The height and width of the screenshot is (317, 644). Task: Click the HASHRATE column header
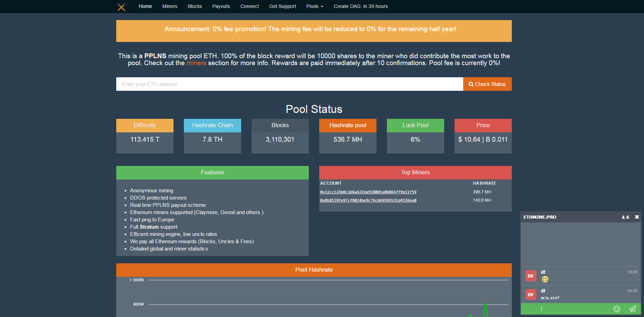(484, 183)
